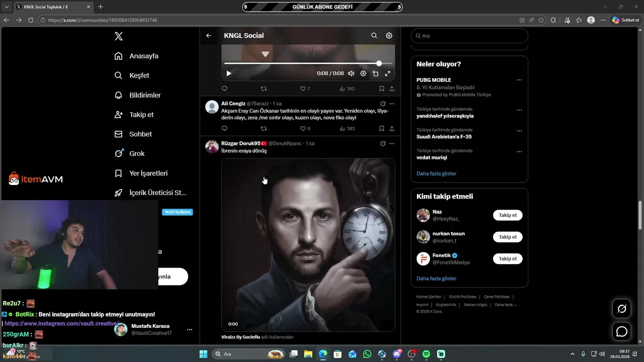Open more options on Ali Cengiz's post

click(x=392, y=104)
